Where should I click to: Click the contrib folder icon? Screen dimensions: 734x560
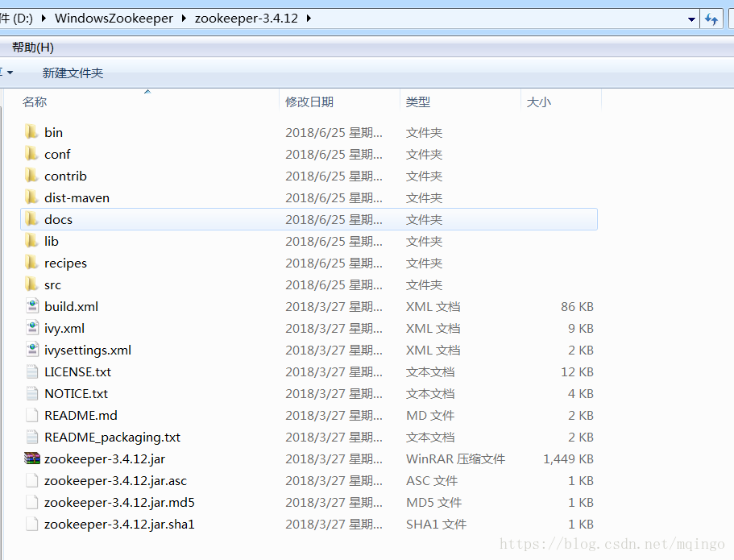pos(31,176)
